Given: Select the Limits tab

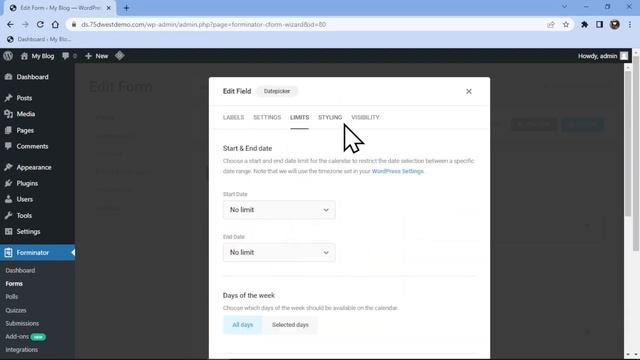Looking at the screenshot, I should [x=300, y=118].
